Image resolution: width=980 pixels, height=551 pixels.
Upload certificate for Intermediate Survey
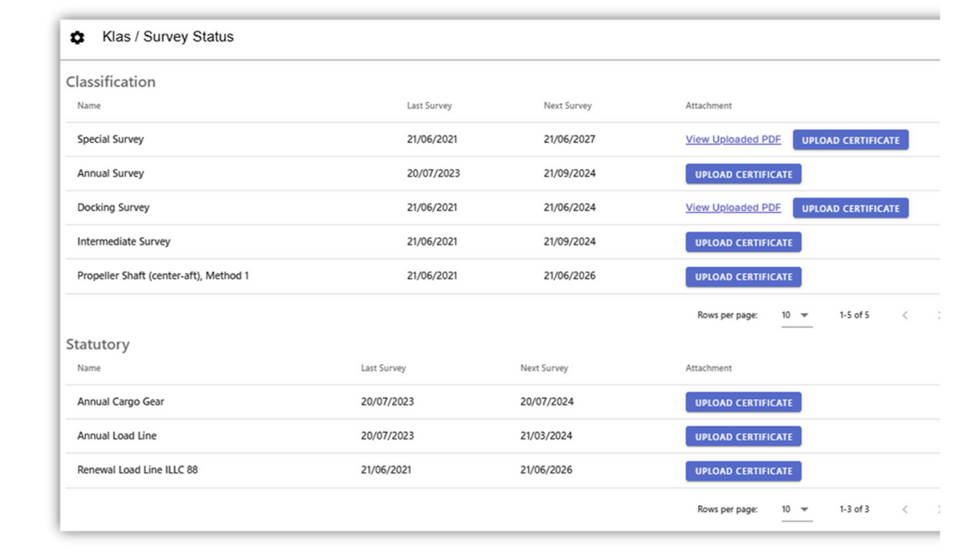click(743, 242)
